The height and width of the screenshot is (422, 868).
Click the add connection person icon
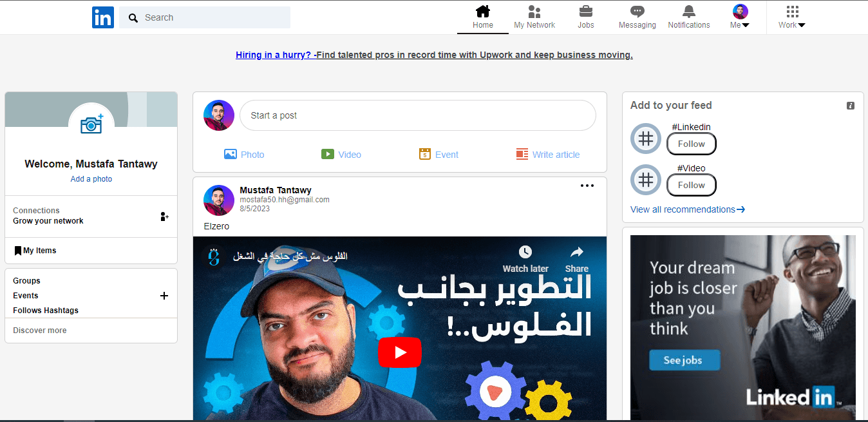pos(164,216)
